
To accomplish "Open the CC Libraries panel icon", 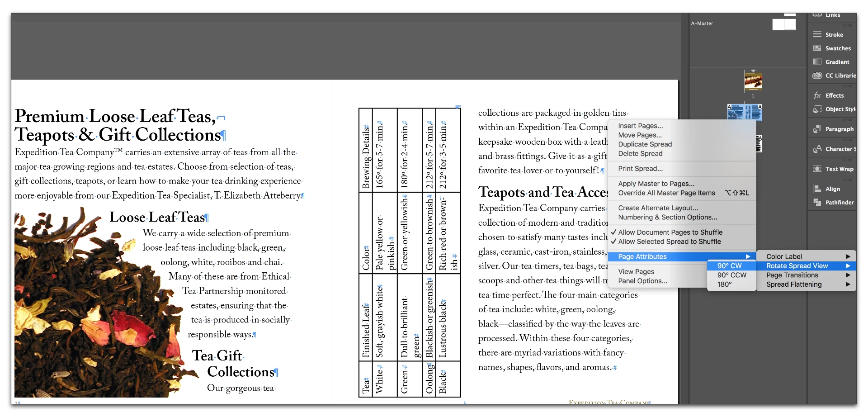I will [x=817, y=76].
